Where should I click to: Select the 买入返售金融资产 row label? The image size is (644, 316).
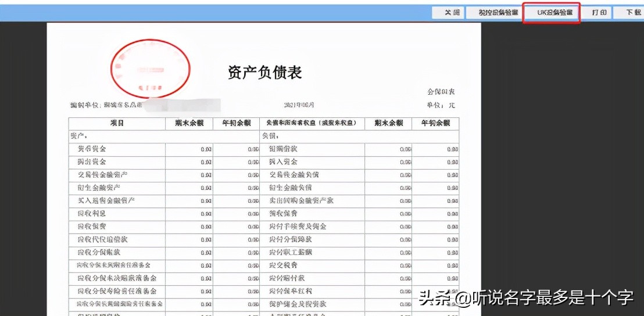[x=106, y=200]
